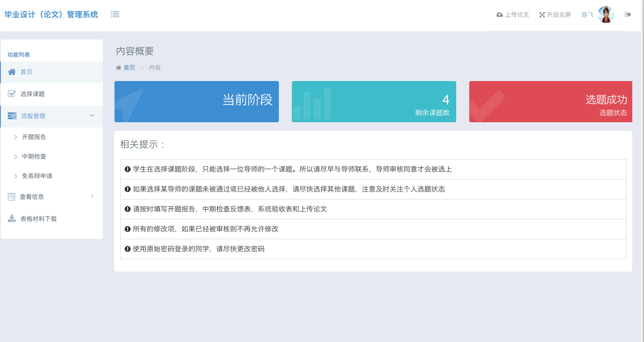
Task: Click the home icon next to 首页 in sidebar
Action: coord(12,72)
